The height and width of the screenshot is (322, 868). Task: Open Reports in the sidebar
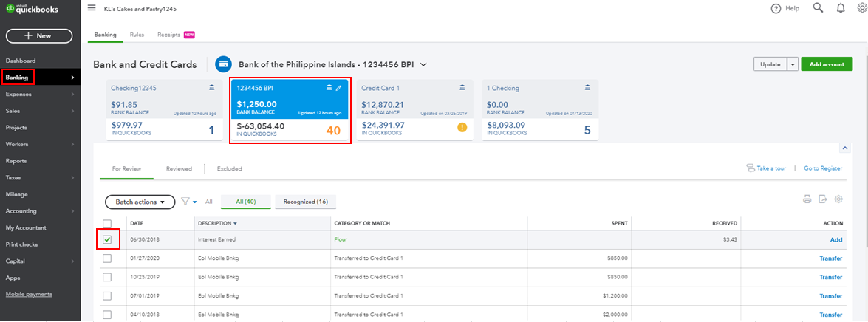pyautogui.click(x=16, y=161)
